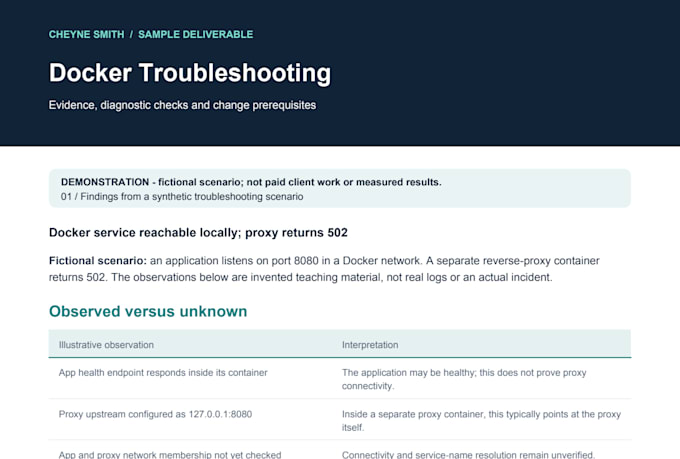Click 'SAMPLE DELIVERABLE' header label
The height and width of the screenshot is (459, 680).
point(196,34)
